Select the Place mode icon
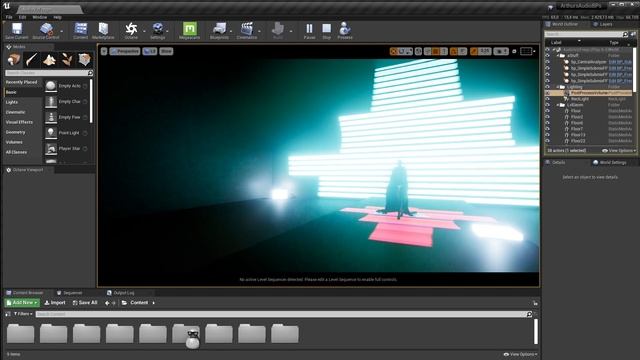Screen dimensions: 640x360 tap(14, 60)
